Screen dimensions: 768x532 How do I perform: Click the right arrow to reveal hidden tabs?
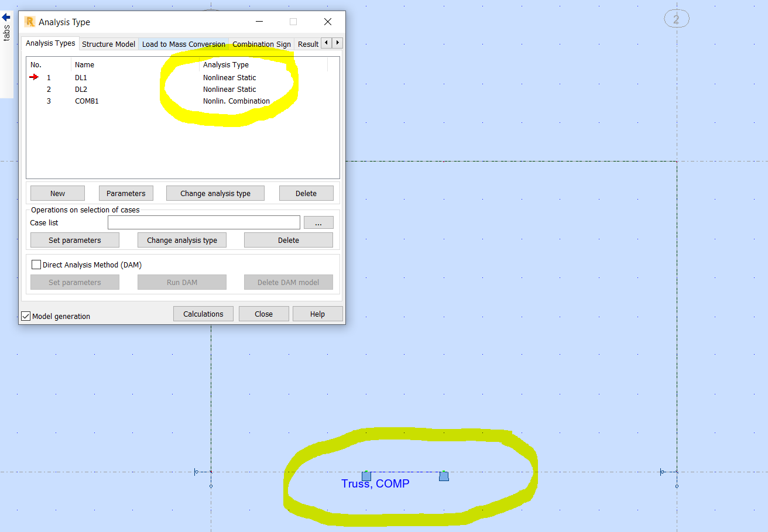click(338, 43)
